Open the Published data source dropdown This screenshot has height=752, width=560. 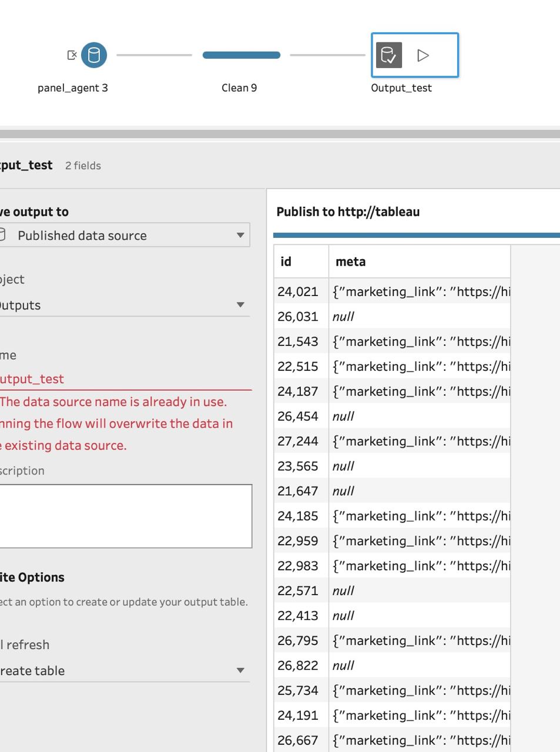125,235
